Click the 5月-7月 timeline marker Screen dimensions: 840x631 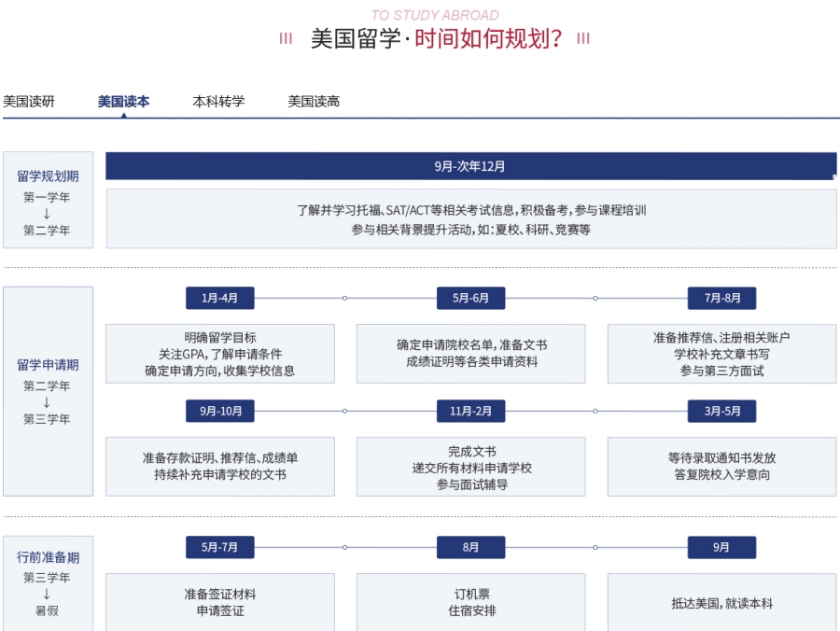[x=220, y=547]
